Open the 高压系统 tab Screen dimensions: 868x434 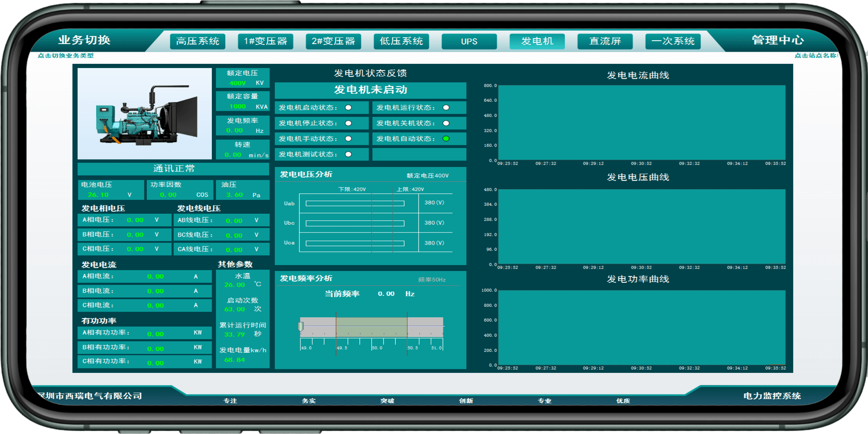(198, 41)
